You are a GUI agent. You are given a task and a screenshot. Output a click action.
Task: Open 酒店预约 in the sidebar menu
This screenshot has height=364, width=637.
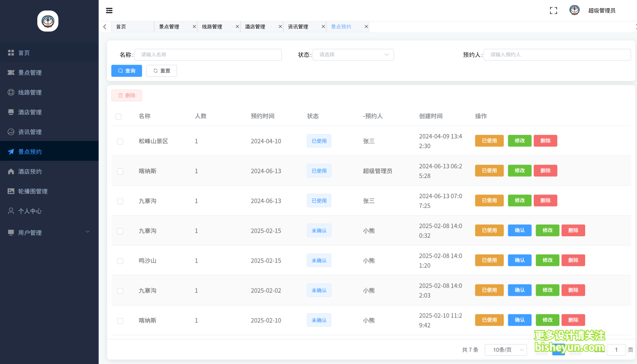49,171
